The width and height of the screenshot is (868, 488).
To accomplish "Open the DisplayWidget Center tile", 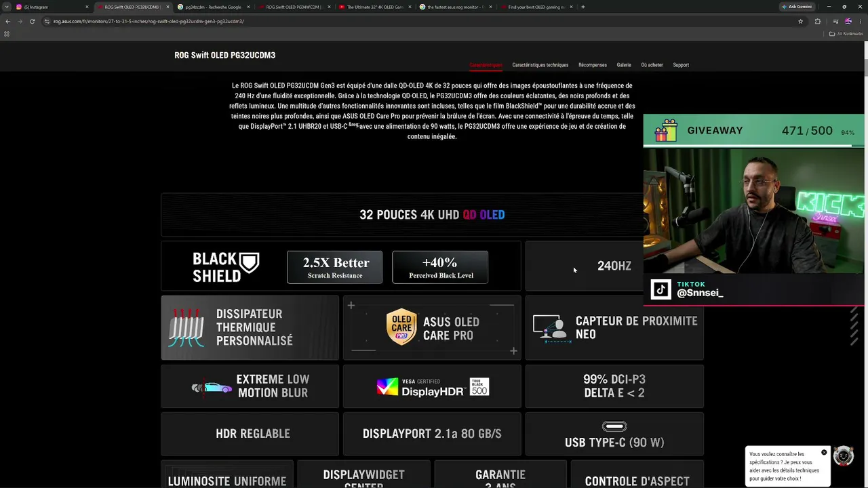I will (x=364, y=474).
